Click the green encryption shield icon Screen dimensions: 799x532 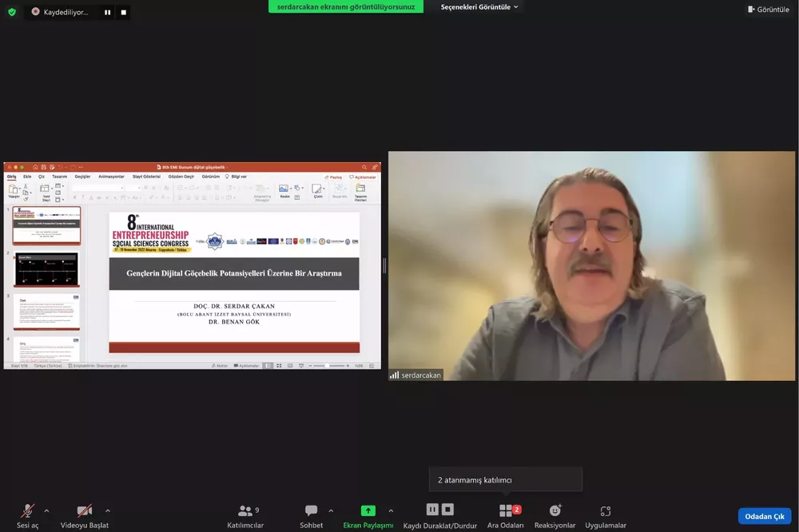(12, 12)
